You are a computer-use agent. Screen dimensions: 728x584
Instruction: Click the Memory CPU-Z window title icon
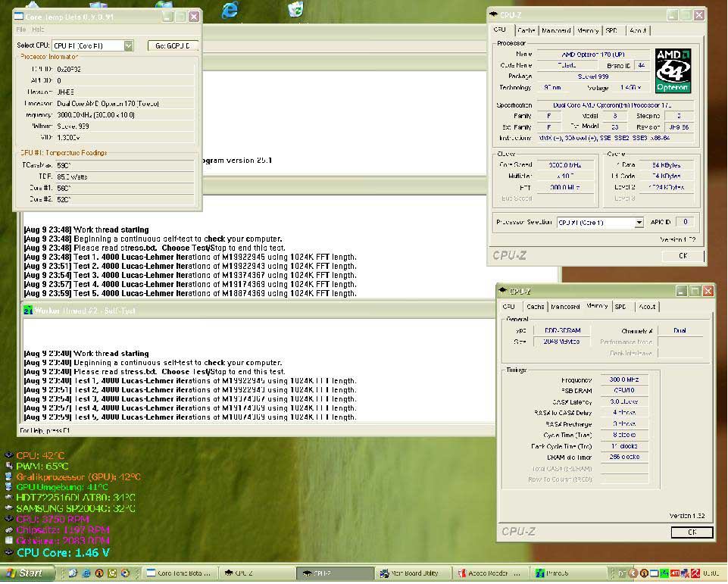coord(503,291)
